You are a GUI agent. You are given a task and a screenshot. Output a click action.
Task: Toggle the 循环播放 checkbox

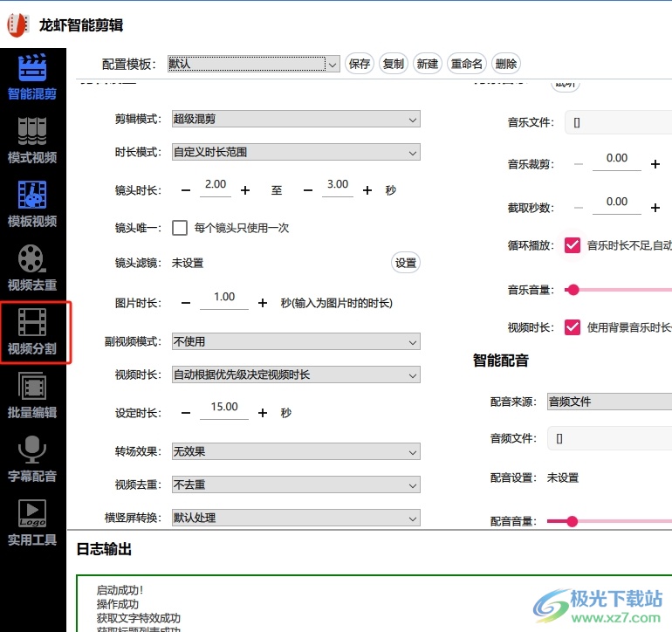point(573,245)
